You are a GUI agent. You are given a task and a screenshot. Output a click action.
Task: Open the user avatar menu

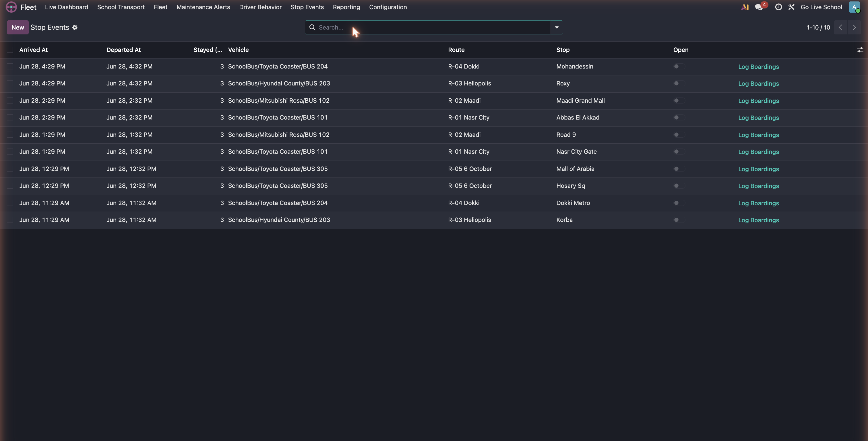click(854, 7)
